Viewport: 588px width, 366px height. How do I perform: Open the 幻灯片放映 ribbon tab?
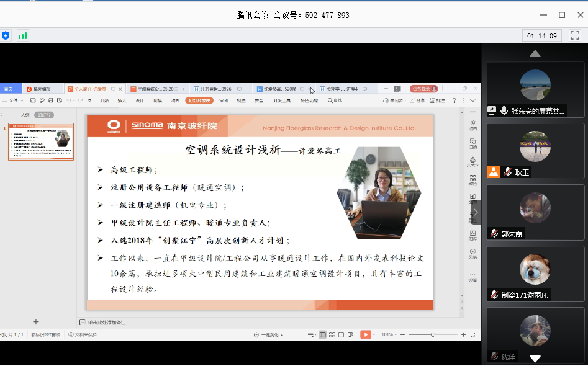click(x=199, y=100)
